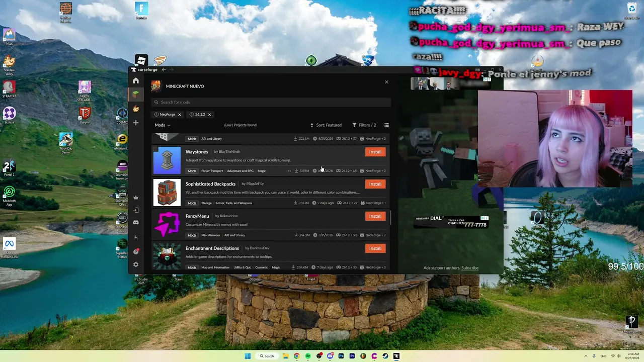This screenshot has height=362, width=644.
Task: Open author DarkhaxDev's profile link
Action: tap(260, 248)
